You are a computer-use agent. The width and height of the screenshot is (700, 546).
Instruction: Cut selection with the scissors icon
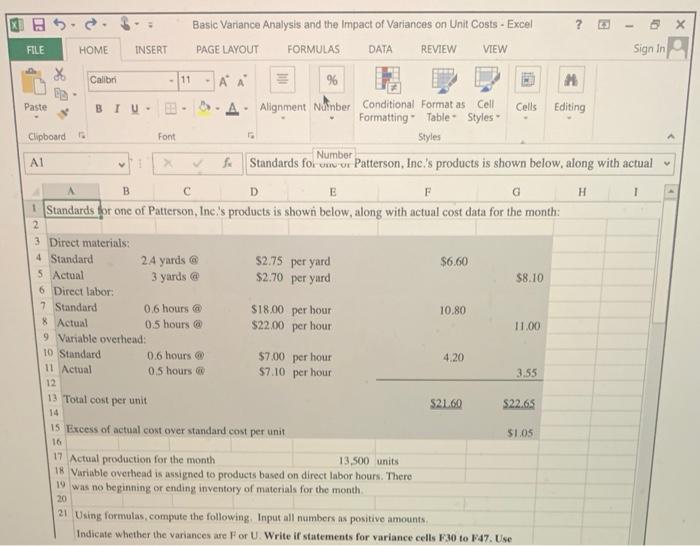coord(59,75)
